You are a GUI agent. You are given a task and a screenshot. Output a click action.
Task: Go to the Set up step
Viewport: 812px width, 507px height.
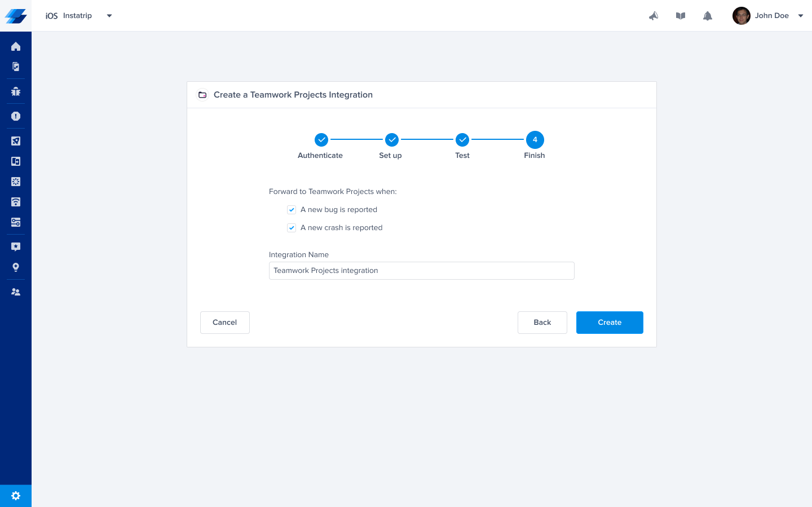click(x=392, y=139)
